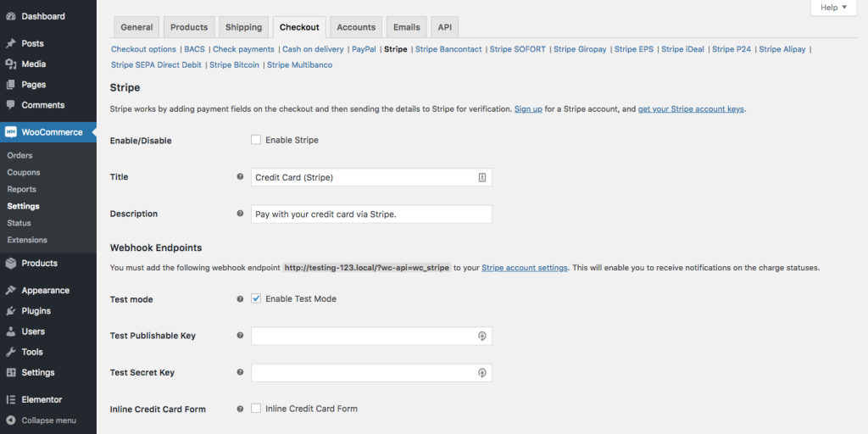Go to the Emails tab
The image size is (868, 434).
[x=406, y=27]
